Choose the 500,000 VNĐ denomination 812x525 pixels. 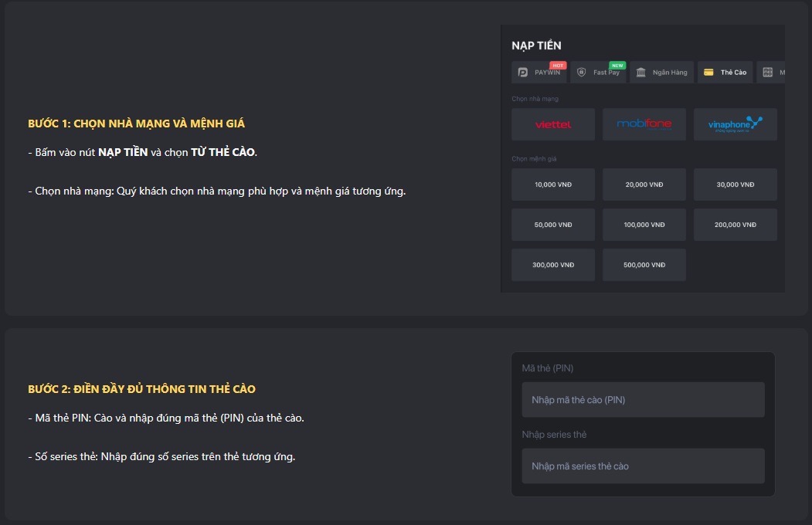point(644,265)
